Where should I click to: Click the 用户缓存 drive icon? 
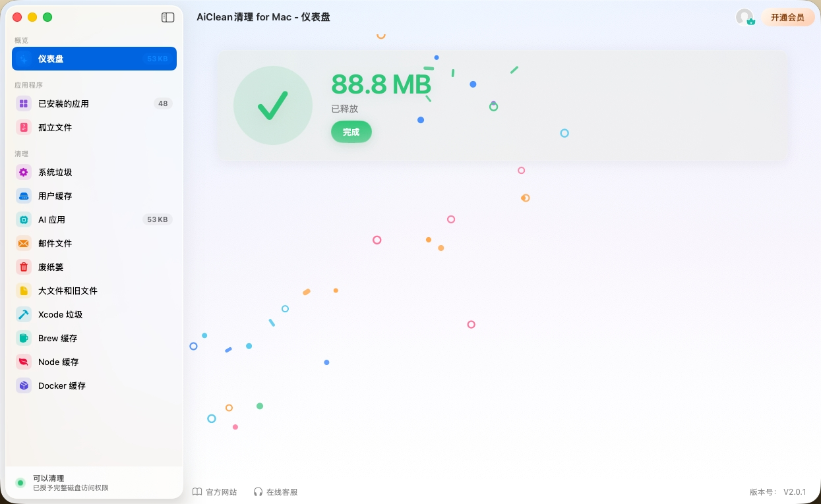tap(24, 196)
